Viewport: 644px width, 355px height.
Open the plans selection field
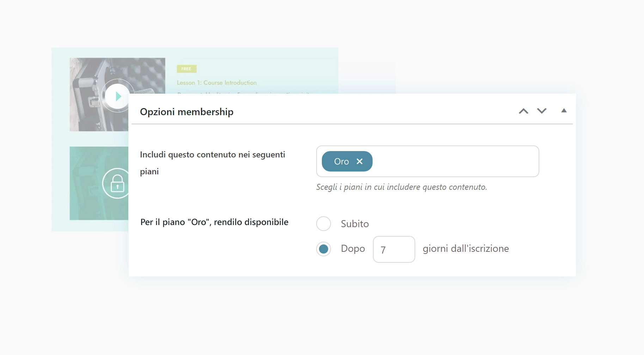click(x=455, y=161)
